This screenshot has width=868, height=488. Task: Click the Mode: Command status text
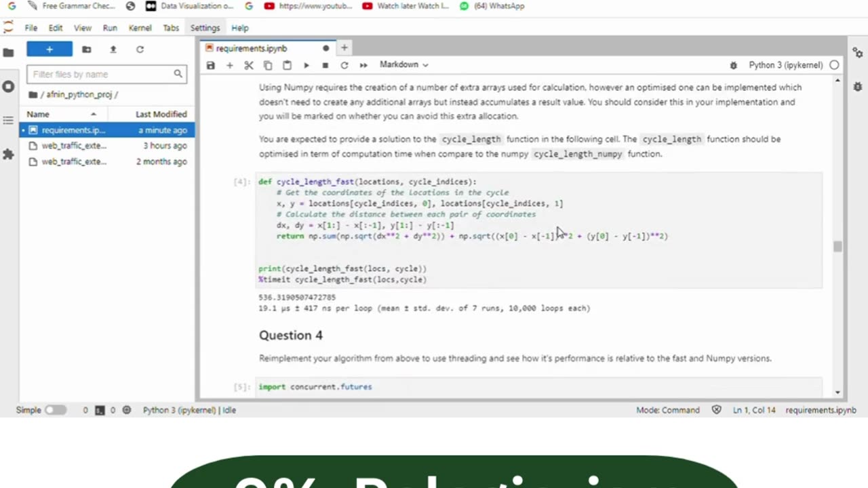668,410
